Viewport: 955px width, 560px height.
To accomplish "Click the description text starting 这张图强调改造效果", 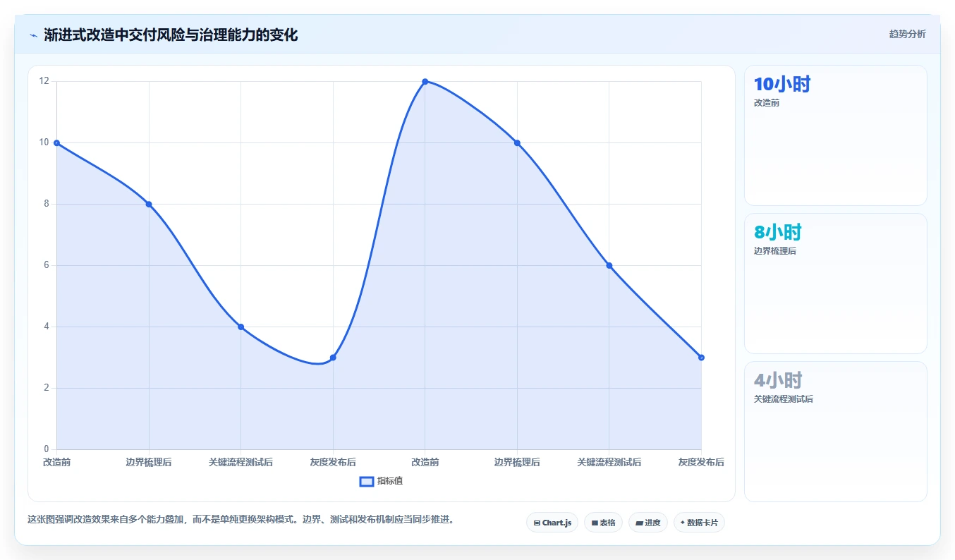I will pyautogui.click(x=241, y=520).
